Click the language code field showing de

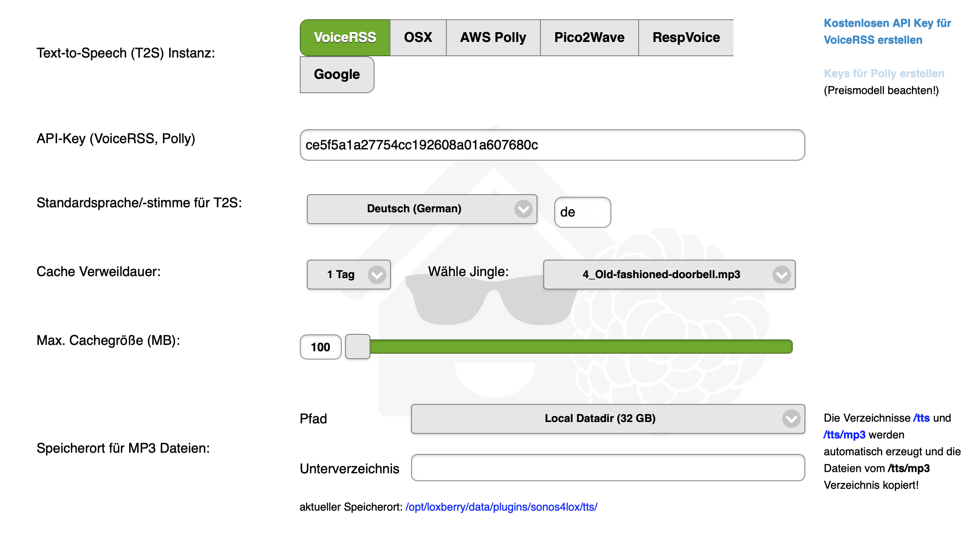pos(582,212)
